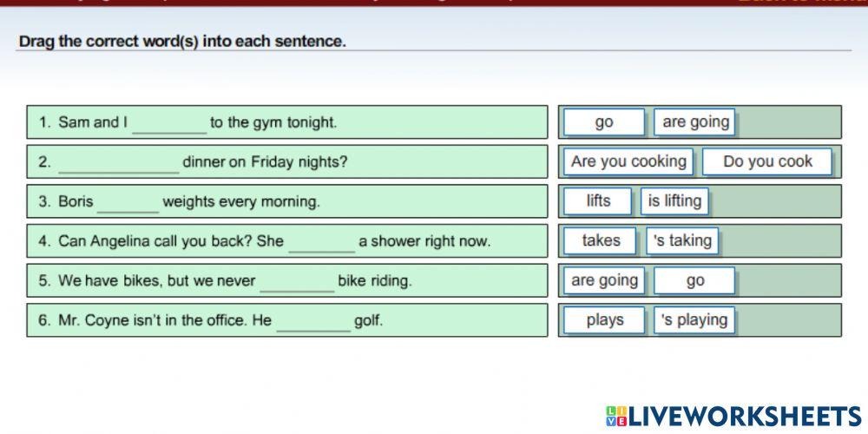
Task: Click the blank in 'Sam and I' sentence
Action: click(169, 124)
